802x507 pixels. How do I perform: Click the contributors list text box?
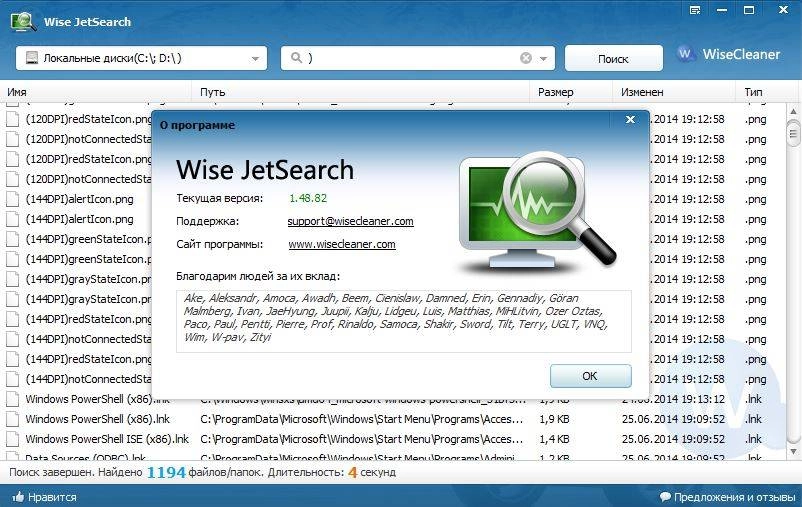404,321
